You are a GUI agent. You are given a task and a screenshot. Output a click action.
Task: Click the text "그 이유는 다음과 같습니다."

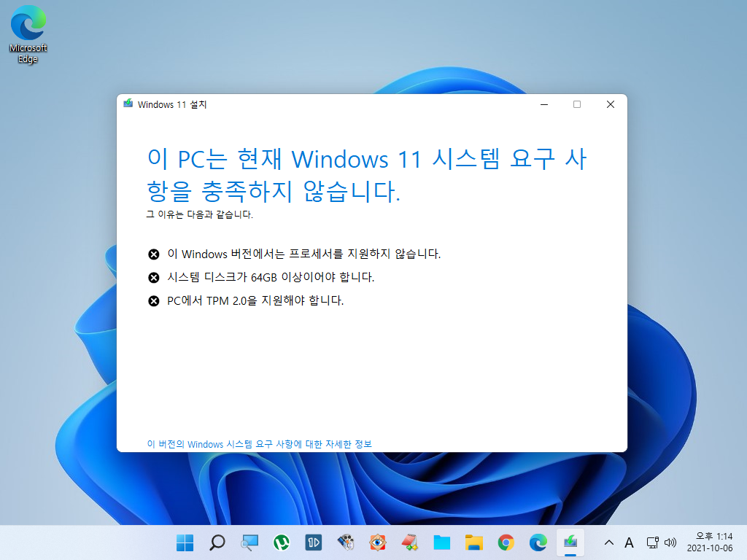tap(199, 215)
